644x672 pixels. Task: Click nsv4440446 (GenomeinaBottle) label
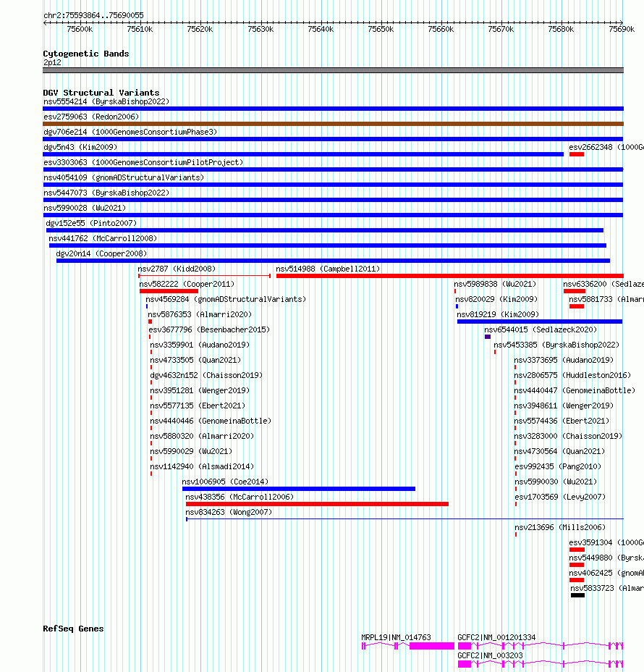click(x=211, y=421)
